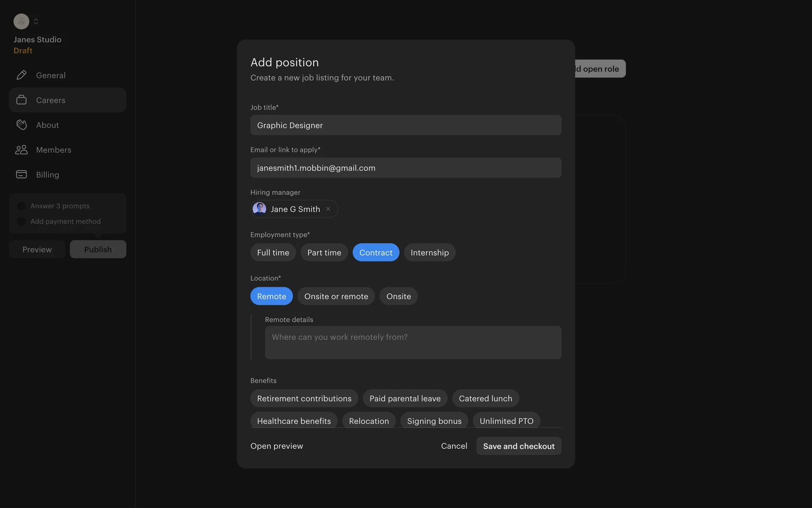Image resolution: width=812 pixels, height=508 pixels.
Task: Check the Add payment method item
Action: tap(21, 221)
